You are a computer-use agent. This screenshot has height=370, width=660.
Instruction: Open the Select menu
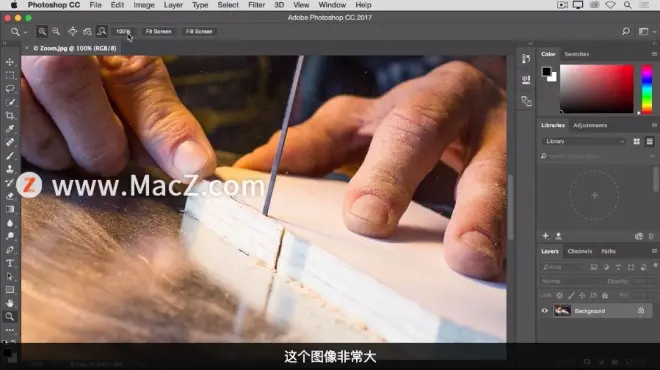[x=228, y=5]
